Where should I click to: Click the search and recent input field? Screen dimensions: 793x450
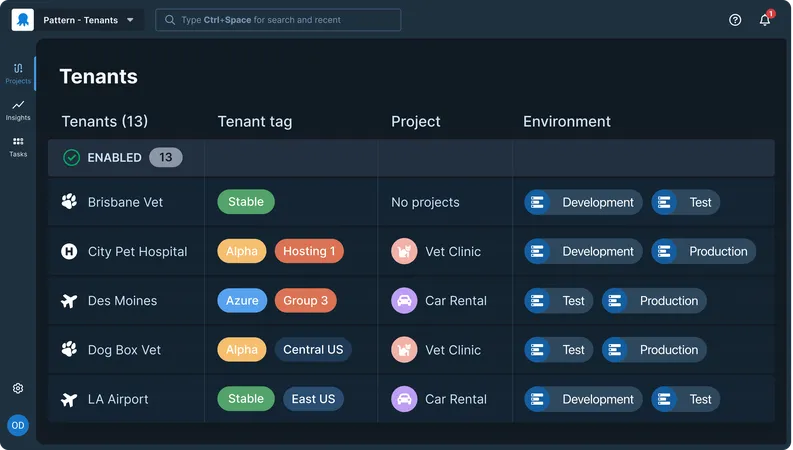278,20
